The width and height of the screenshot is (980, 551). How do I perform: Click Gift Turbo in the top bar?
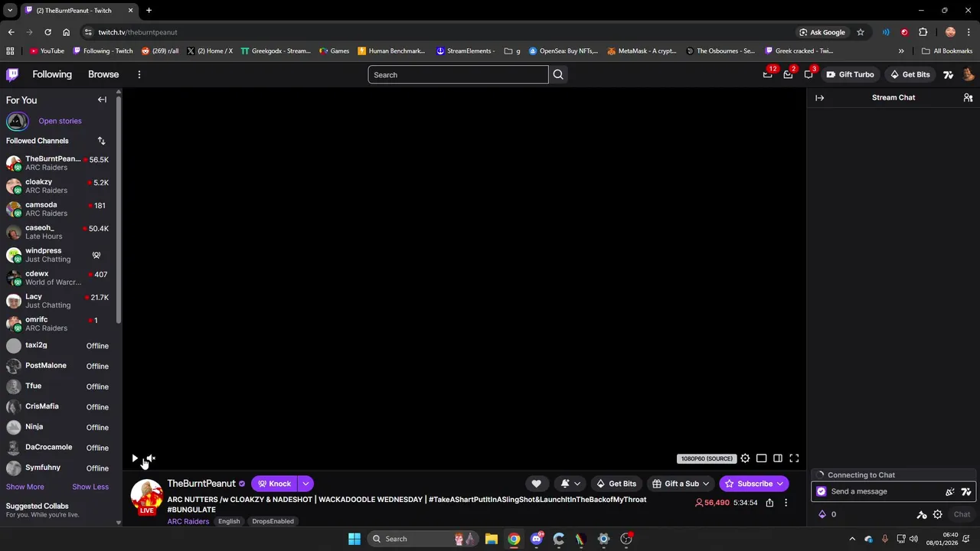pyautogui.click(x=850, y=74)
